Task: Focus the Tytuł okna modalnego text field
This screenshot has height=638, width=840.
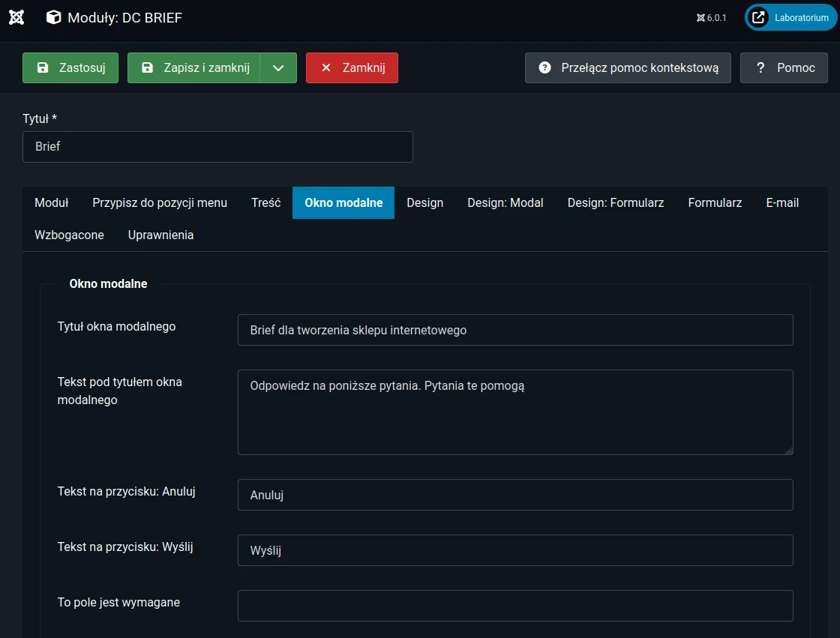Action: point(514,330)
